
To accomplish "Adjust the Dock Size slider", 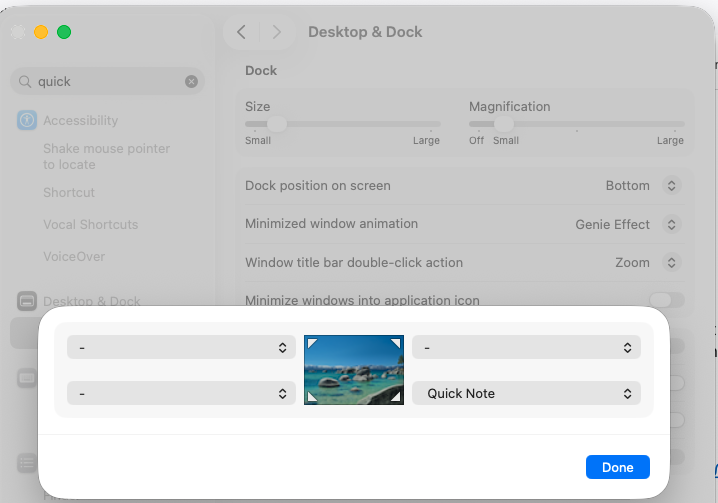I will pos(277,124).
